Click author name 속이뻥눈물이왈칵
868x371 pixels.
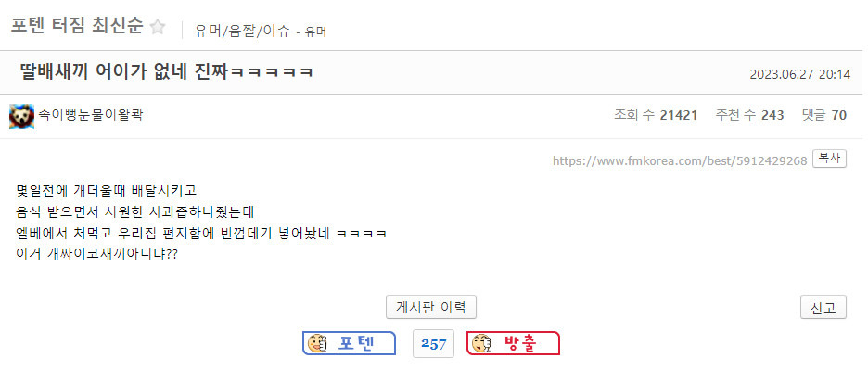[x=91, y=116]
